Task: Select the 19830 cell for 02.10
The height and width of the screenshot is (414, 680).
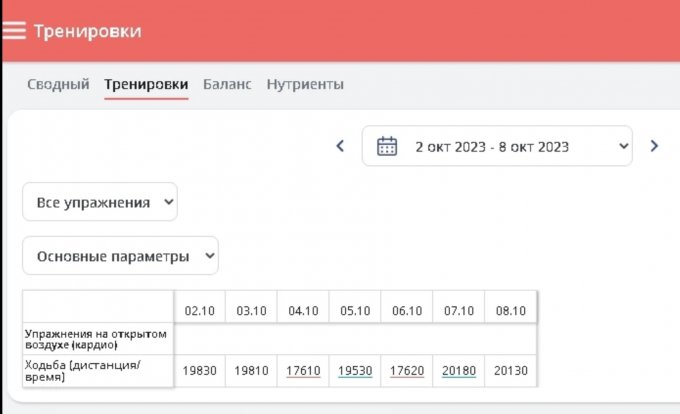Action: click(x=199, y=371)
